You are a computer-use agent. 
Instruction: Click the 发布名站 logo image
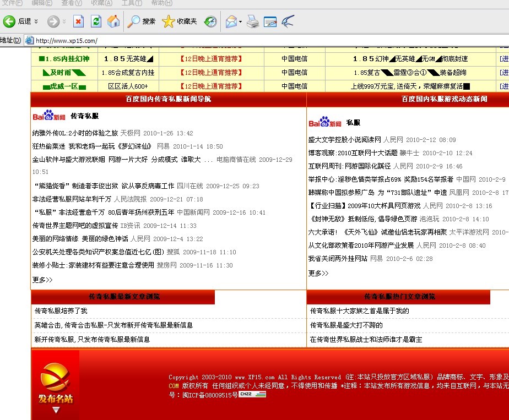[x=55, y=385]
